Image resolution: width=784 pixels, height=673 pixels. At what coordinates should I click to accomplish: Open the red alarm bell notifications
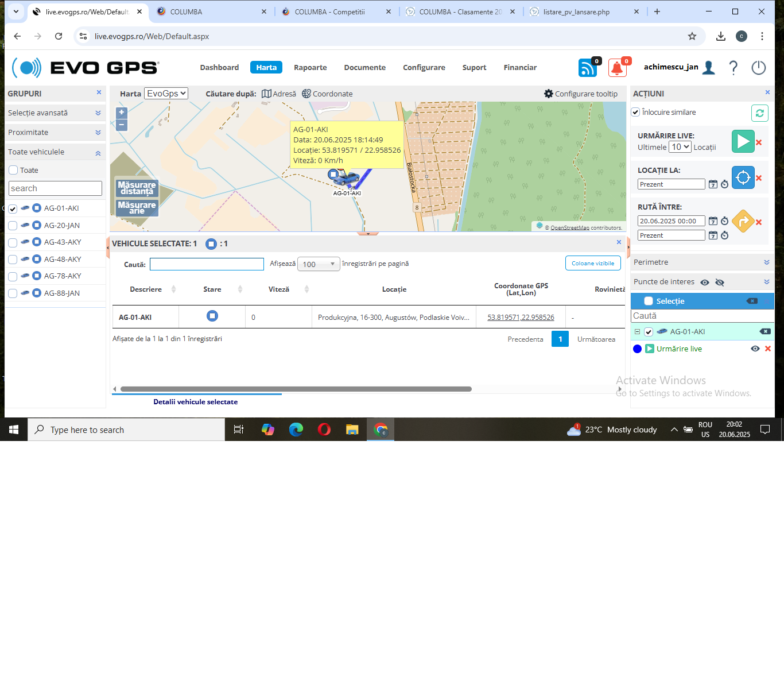click(617, 68)
